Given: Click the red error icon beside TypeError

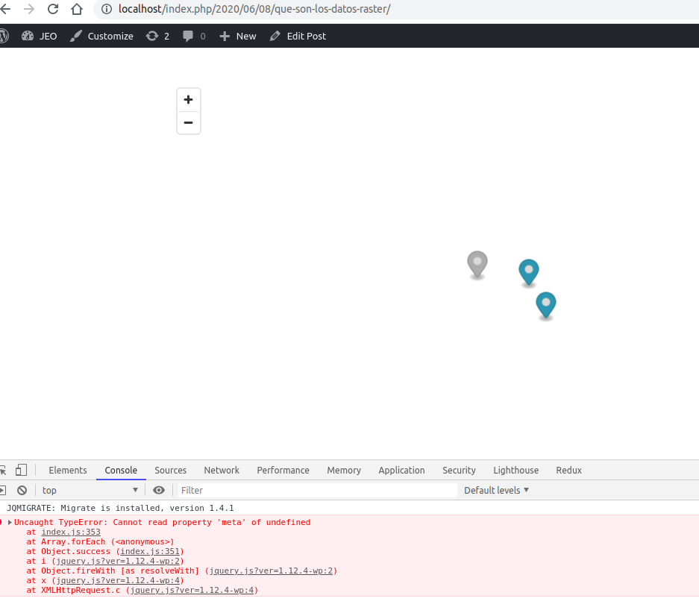Looking at the screenshot, I should [x=1, y=522].
